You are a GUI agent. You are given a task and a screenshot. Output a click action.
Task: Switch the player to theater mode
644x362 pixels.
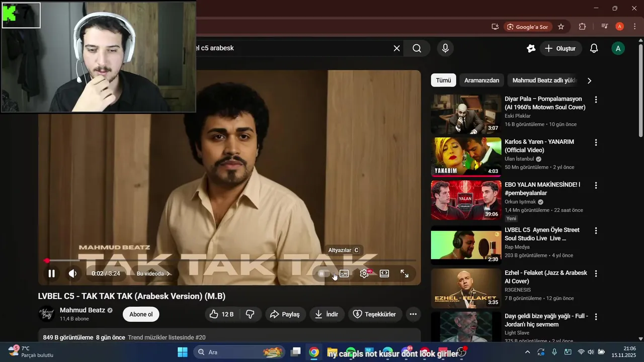(x=384, y=274)
